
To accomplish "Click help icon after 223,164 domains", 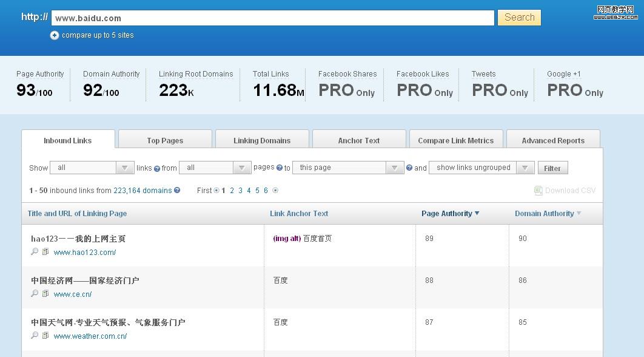I will (x=177, y=191).
